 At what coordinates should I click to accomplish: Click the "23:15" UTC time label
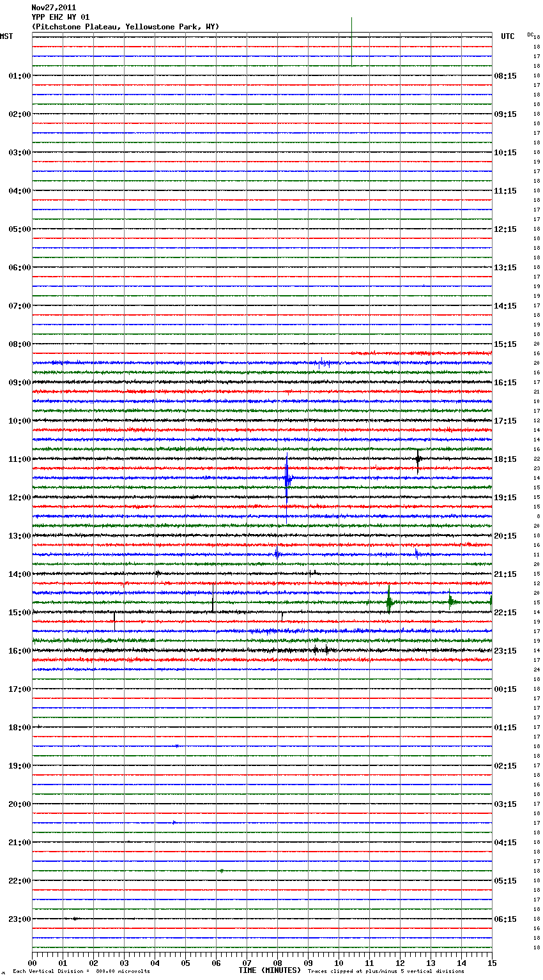tap(505, 651)
